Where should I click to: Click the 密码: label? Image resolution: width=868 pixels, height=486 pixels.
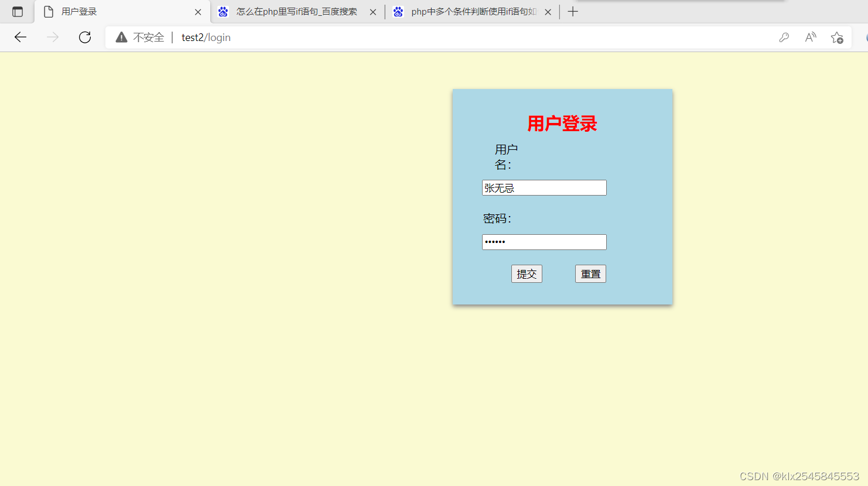(x=497, y=218)
